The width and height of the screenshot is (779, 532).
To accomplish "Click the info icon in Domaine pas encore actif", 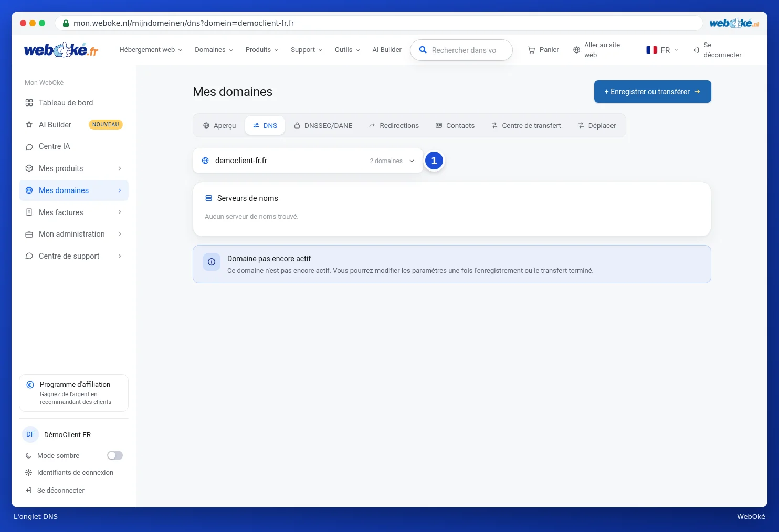I will [x=212, y=262].
